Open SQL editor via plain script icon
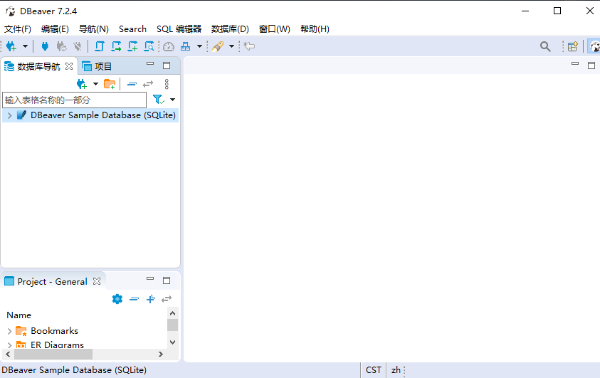This screenshot has height=378, width=600. 99,46
